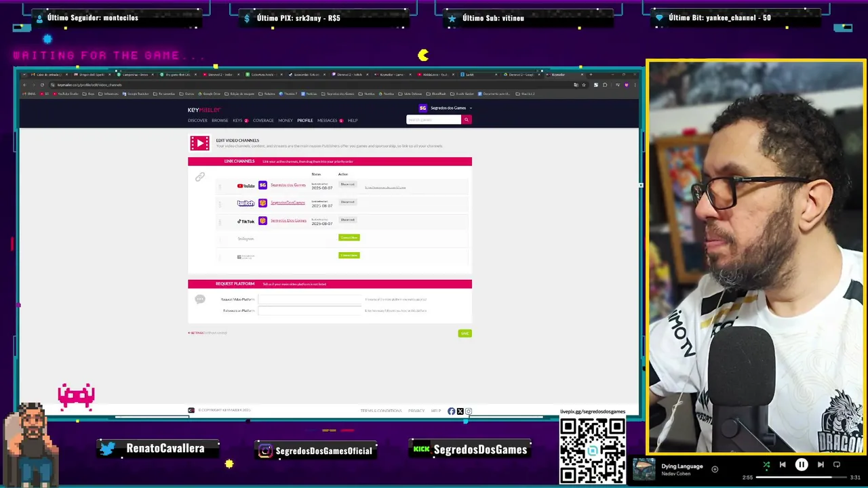
Task: Focus the Search games input field
Action: [x=433, y=119]
